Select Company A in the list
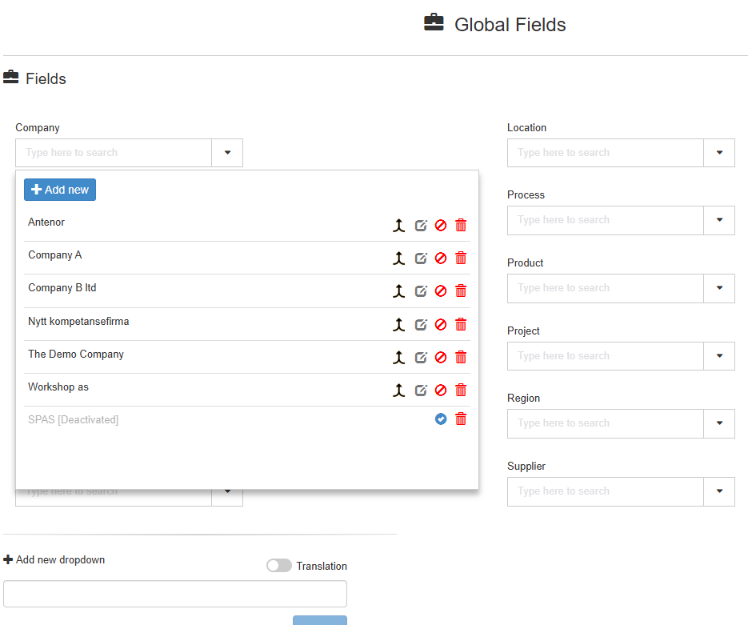The height and width of the screenshot is (625, 748). point(55,255)
